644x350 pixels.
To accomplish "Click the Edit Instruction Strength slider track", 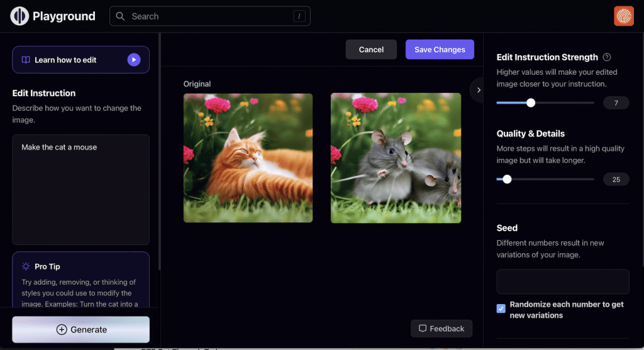I will (545, 102).
